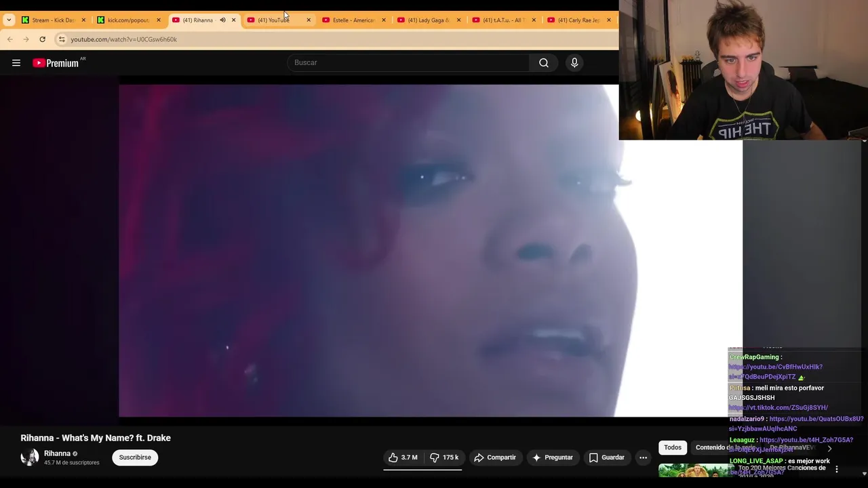Open more actions three-dot menu
The width and height of the screenshot is (868, 488).
pyautogui.click(x=643, y=457)
